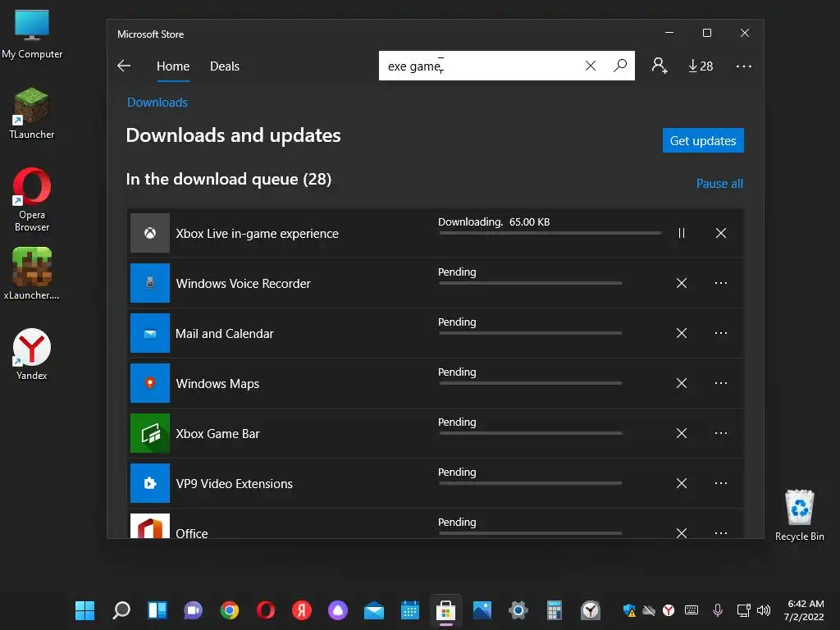
Task: Open the Calendar app from the taskbar
Action: tap(410, 610)
